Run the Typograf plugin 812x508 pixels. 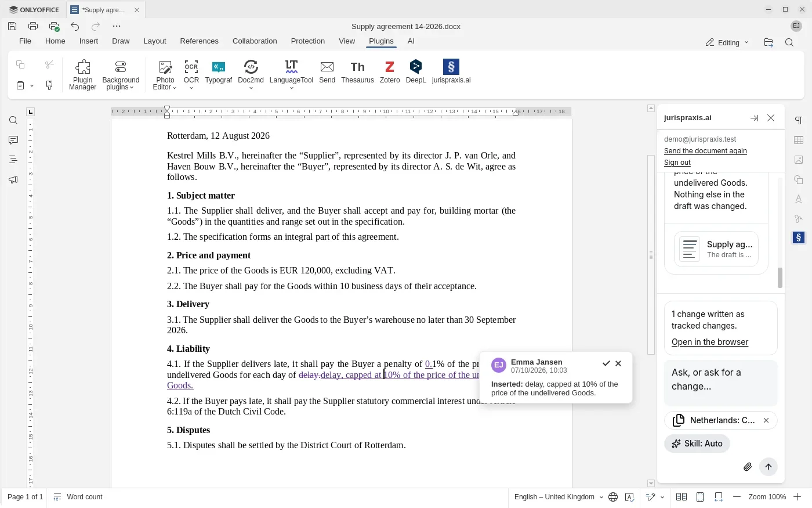point(218,72)
